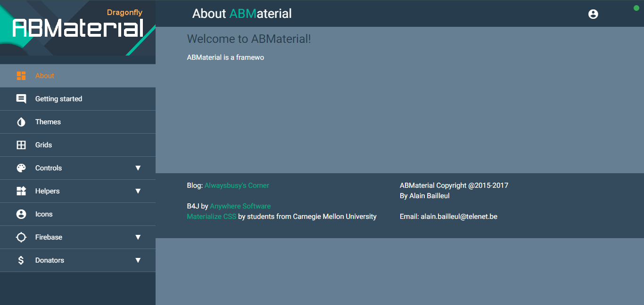The height and width of the screenshot is (305, 644).
Task: Click the Grids layout icon
Action: (x=21, y=145)
